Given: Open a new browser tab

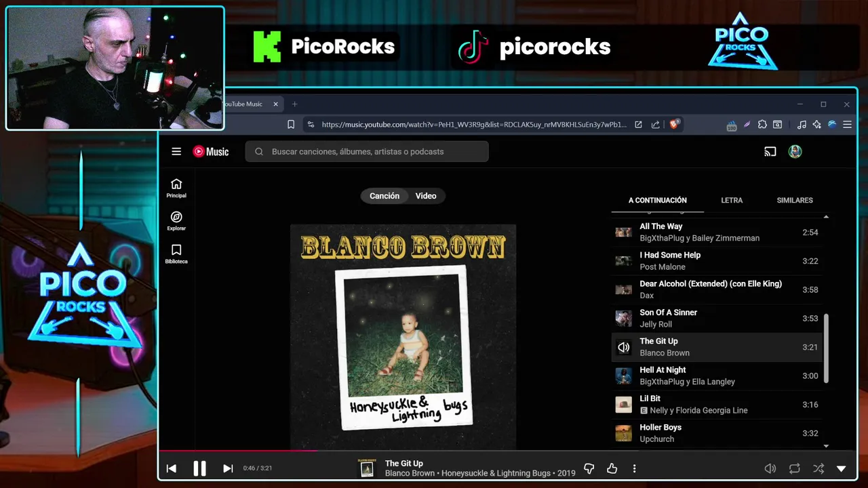Looking at the screenshot, I should (x=294, y=104).
